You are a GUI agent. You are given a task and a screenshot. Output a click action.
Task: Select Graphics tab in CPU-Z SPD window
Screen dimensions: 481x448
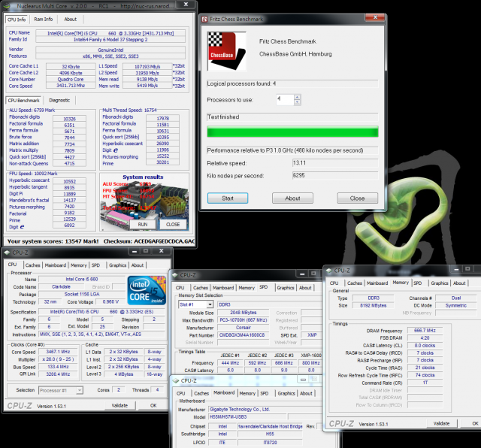(x=286, y=288)
